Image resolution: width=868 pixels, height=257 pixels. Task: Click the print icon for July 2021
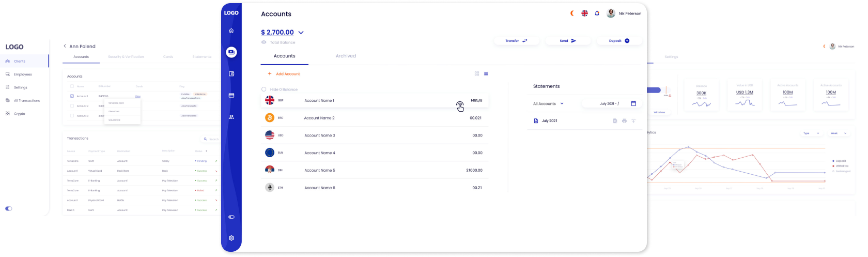pos(624,121)
